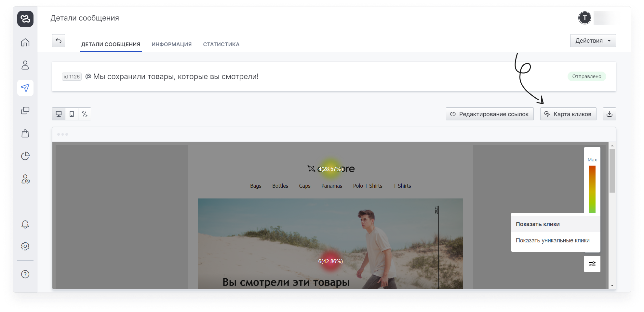Viewport: 644px width, 312px height.
Task: Click the back arrow button
Action: 59,41
